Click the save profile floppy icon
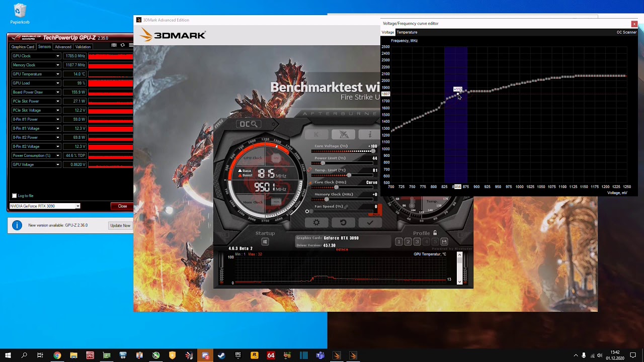The height and width of the screenshot is (362, 644). point(444,242)
